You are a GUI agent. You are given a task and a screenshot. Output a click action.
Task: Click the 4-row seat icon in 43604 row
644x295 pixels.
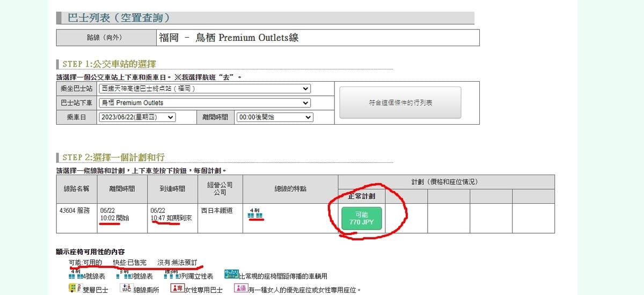click(255, 213)
